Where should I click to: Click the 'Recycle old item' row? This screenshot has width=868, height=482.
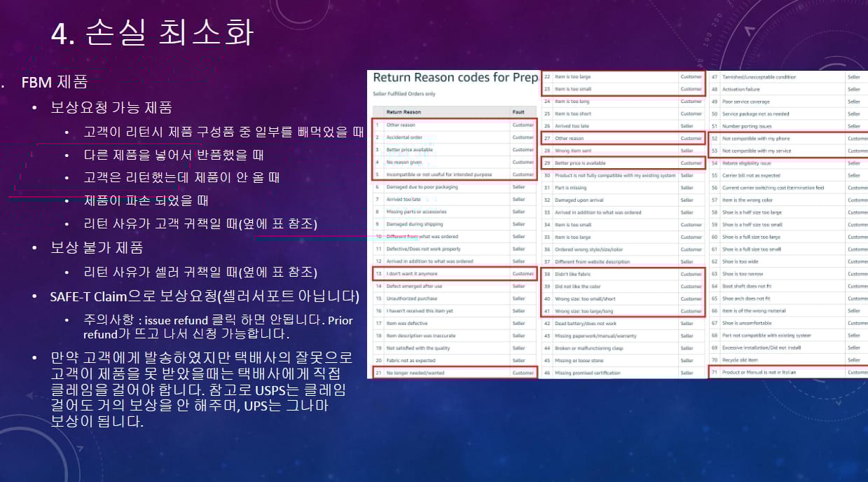pos(788,360)
